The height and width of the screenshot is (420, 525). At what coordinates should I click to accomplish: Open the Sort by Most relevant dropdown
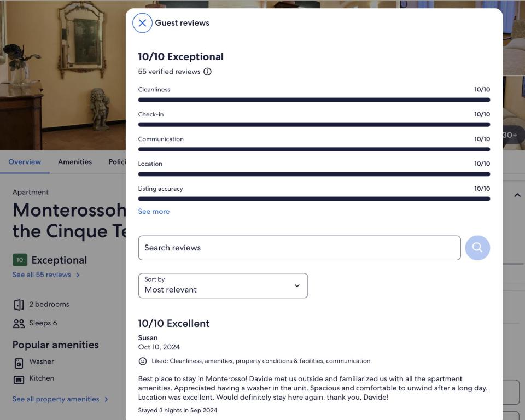tap(223, 285)
